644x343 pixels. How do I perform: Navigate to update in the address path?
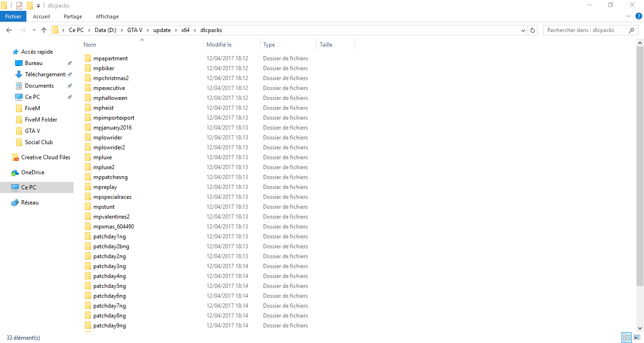[162, 30]
